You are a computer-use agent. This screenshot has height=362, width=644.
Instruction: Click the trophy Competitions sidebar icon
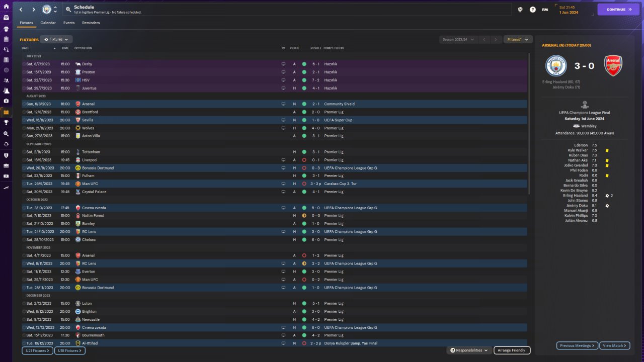point(6,122)
